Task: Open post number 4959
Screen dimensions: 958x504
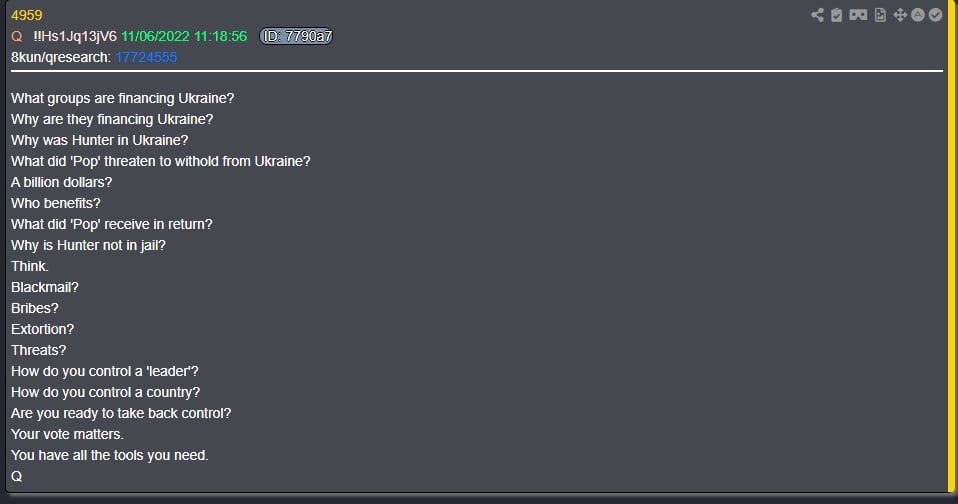Action: (x=26, y=15)
